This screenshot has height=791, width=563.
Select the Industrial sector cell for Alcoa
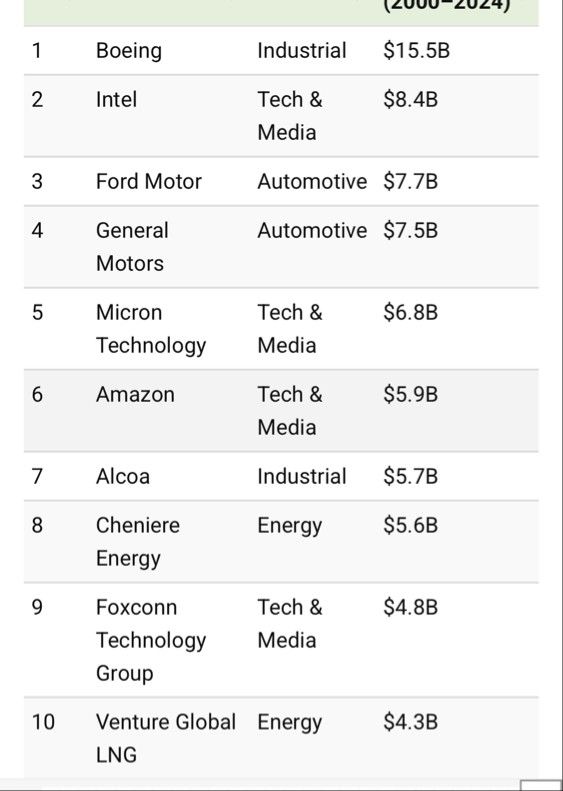[x=302, y=477]
